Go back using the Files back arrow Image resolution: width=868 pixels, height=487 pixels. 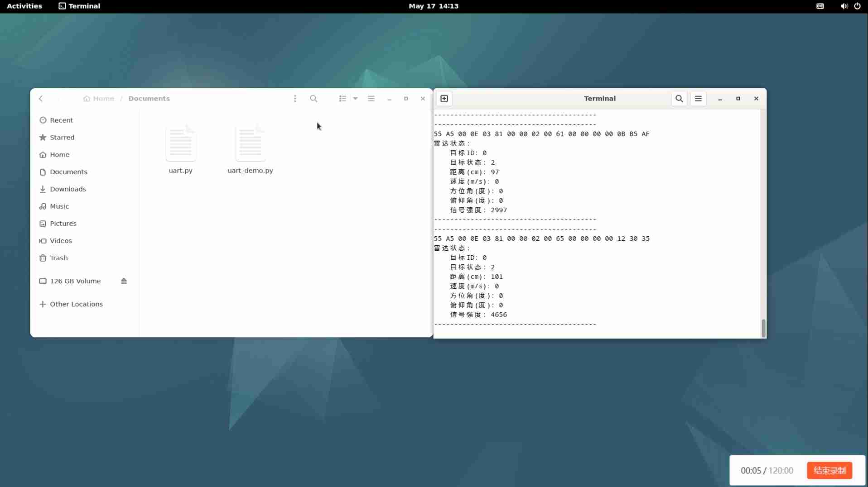point(41,99)
